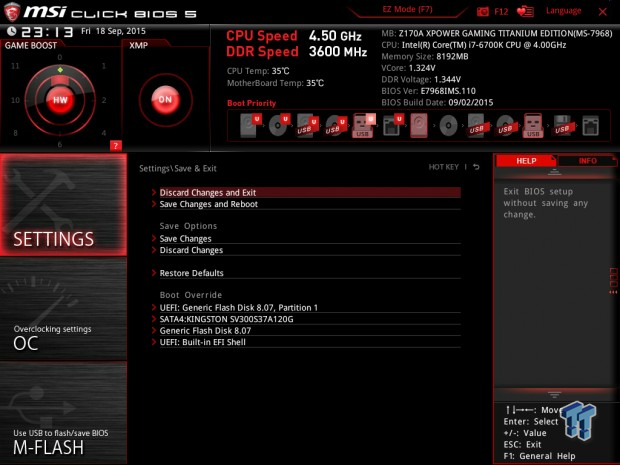The image size is (620, 465).
Task: Click the CPU Temp: 35℃ reading
Action: (x=258, y=71)
